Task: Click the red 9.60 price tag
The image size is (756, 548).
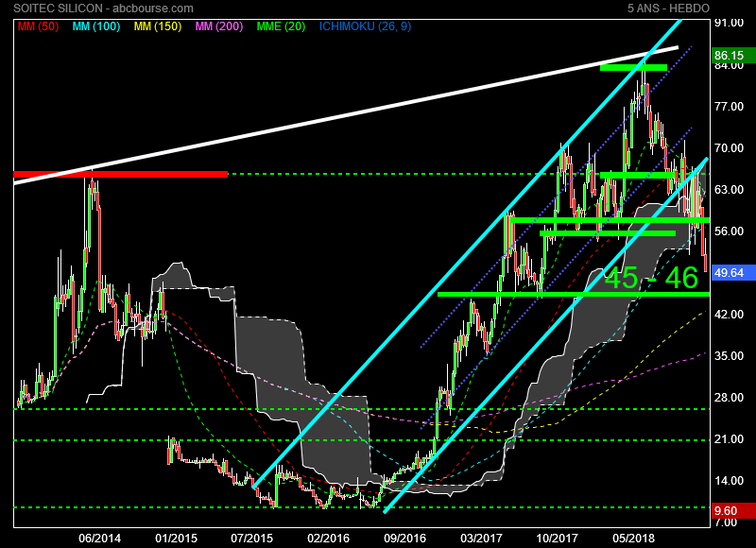Action: tap(734, 511)
